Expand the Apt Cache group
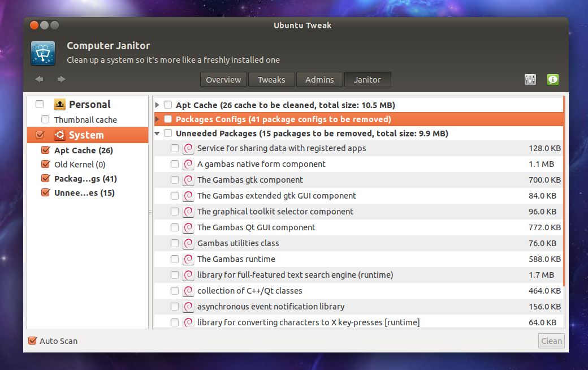Viewport: 588px width, 370px height. point(157,105)
